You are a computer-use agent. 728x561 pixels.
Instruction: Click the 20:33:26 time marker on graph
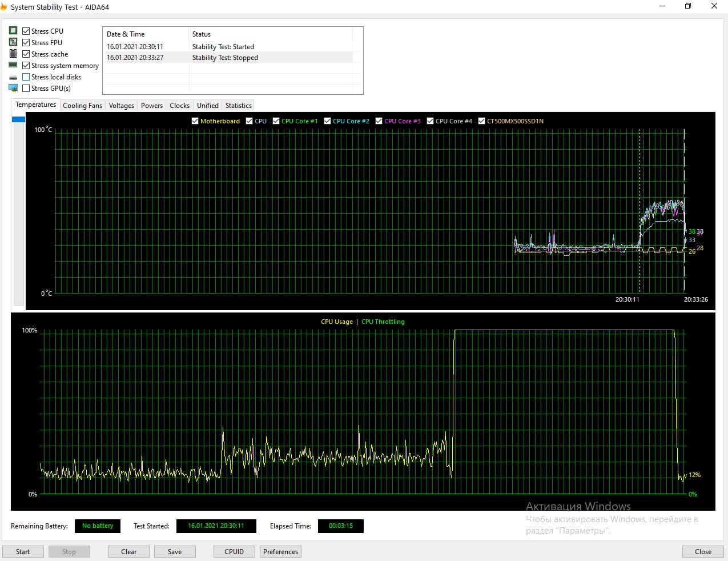(x=696, y=299)
